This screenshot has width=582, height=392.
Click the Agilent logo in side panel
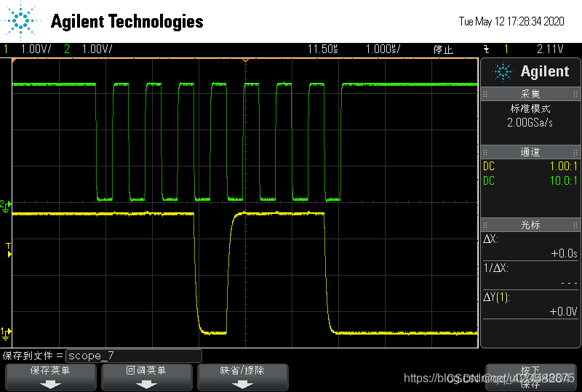point(531,71)
